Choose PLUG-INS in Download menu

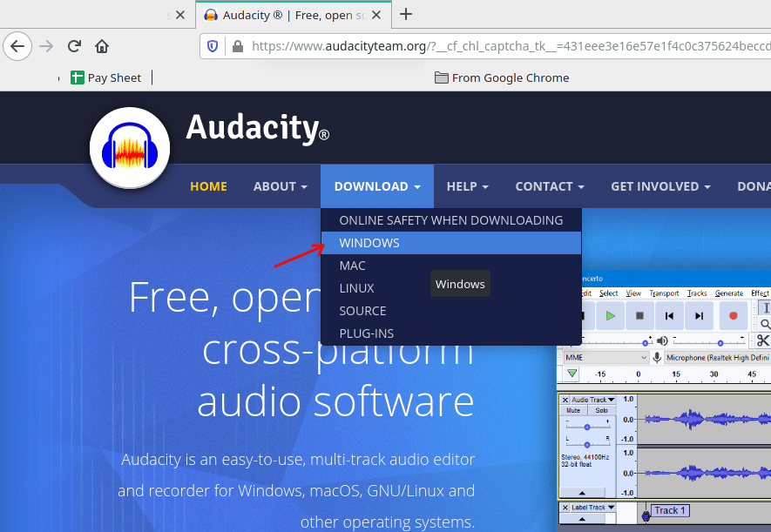(x=451, y=333)
